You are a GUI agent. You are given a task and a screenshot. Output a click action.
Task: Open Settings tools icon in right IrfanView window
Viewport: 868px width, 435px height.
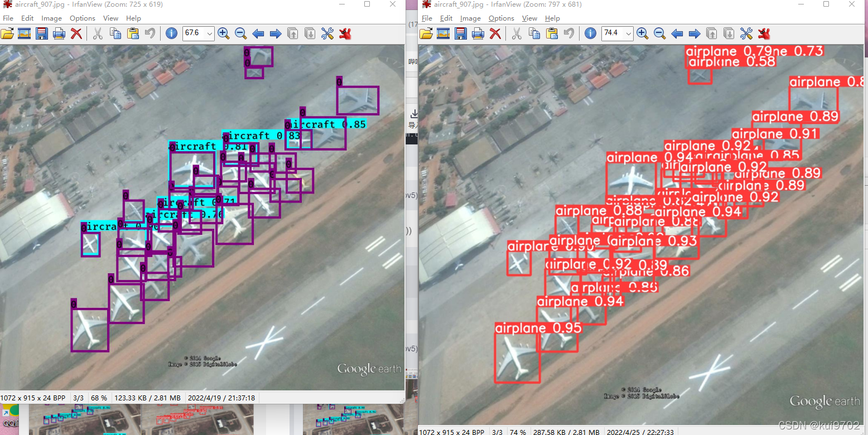coord(746,33)
